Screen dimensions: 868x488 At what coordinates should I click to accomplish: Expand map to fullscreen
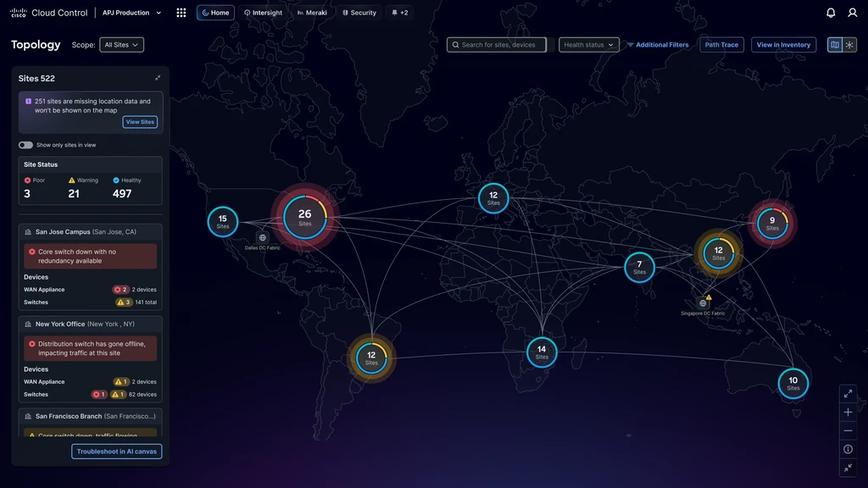(x=848, y=394)
